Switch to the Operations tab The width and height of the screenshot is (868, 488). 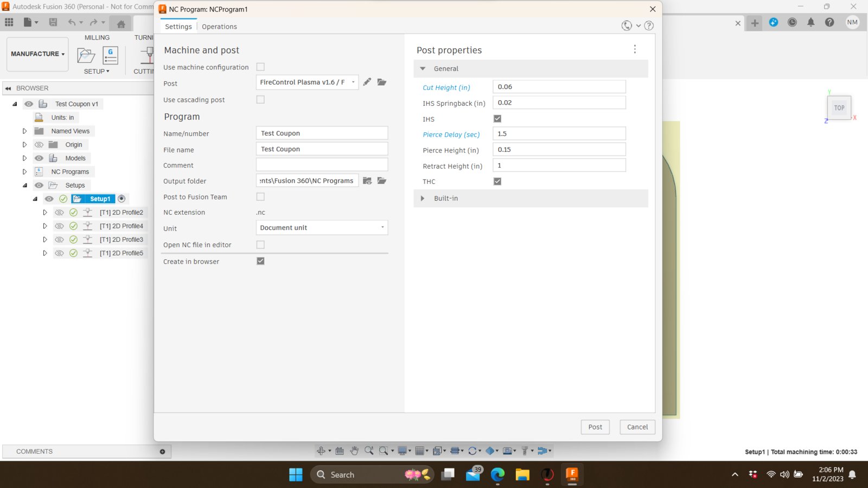point(219,27)
